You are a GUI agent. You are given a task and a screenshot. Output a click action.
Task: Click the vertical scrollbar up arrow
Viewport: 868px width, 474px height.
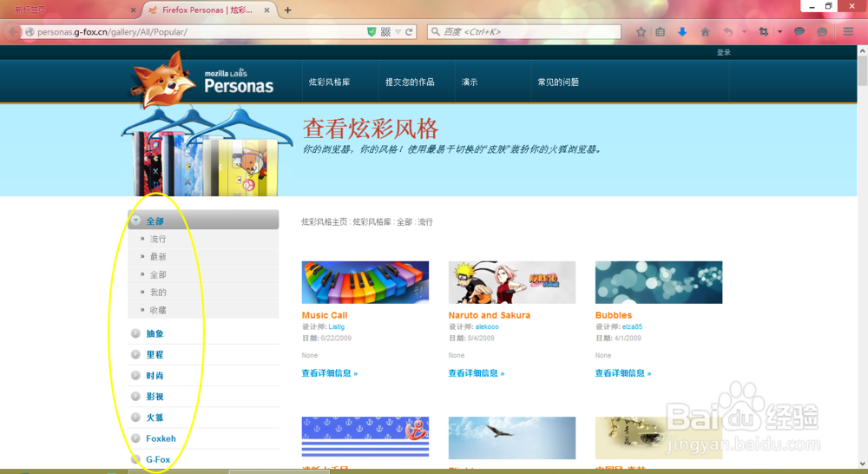tap(863, 50)
